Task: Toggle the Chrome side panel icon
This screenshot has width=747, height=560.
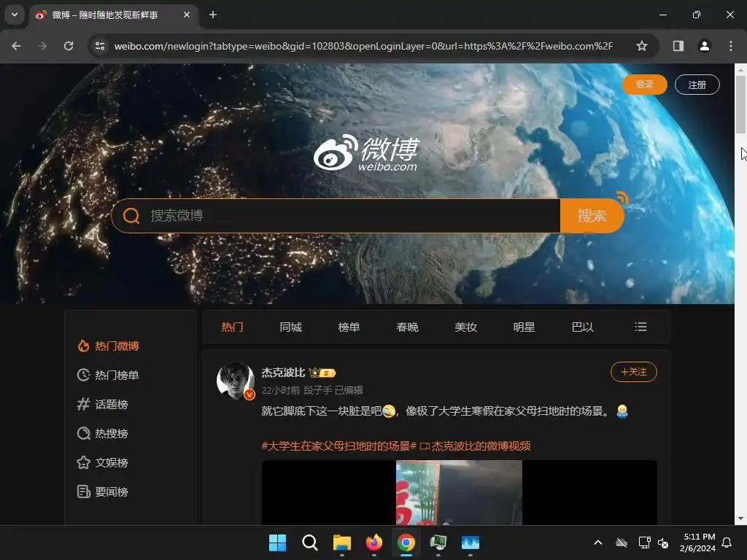Action: tap(678, 46)
